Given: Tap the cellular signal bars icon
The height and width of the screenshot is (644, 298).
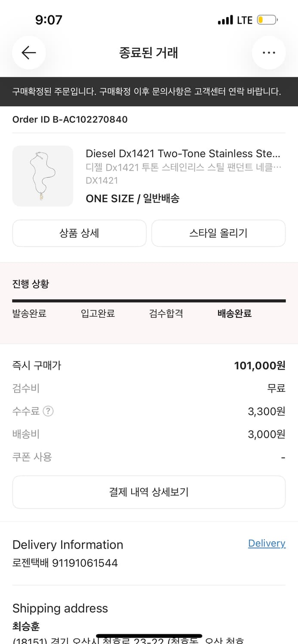Looking at the screenshot, I should point(225,19).
